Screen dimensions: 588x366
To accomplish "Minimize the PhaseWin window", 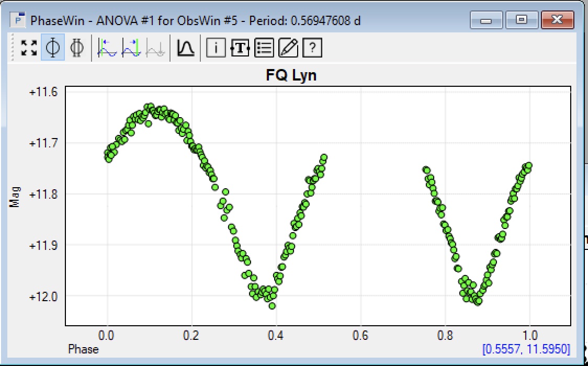I will [x=487, y=20].
